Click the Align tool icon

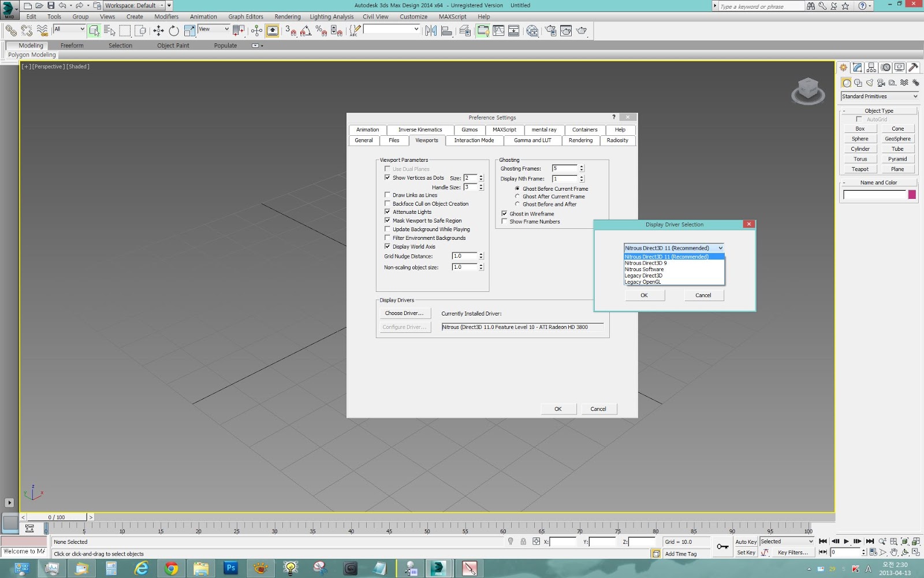click(x=446, y=31)
